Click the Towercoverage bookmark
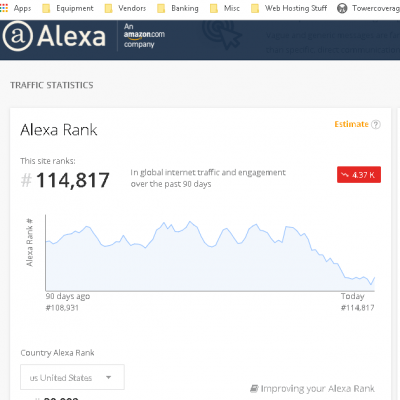400x400 pixels. (x=368, y=8)
